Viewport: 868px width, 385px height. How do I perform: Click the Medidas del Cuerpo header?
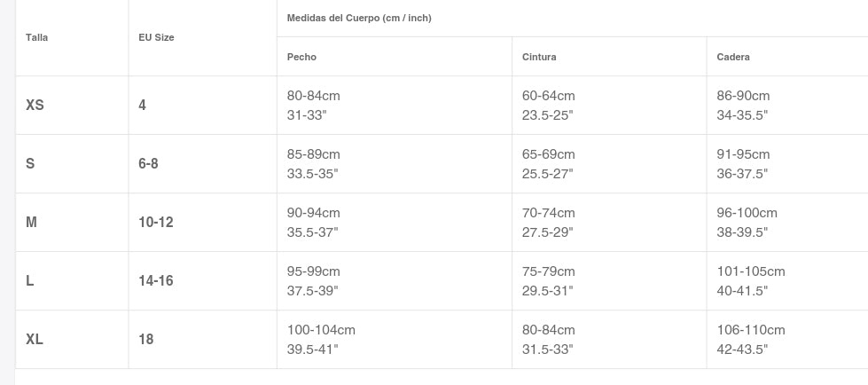pos(359,18)
